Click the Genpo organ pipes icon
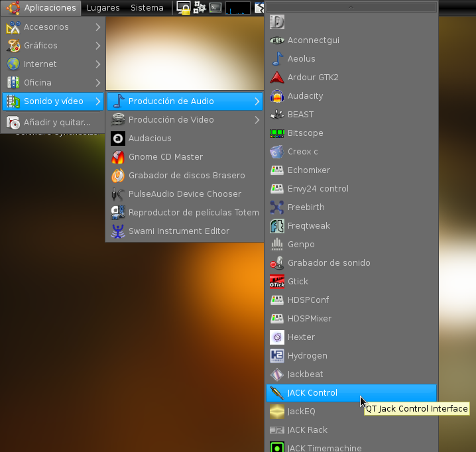 tap(277, 245)
